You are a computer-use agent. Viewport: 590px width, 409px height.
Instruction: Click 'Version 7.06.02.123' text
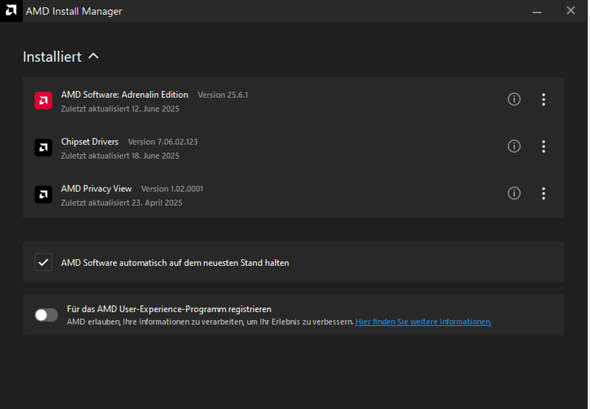163,142
